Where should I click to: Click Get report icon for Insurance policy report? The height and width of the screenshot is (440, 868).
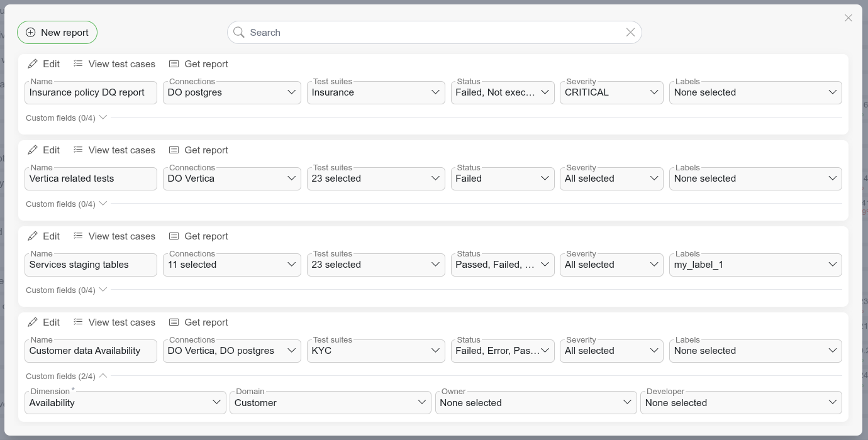[x=174, y=64]
